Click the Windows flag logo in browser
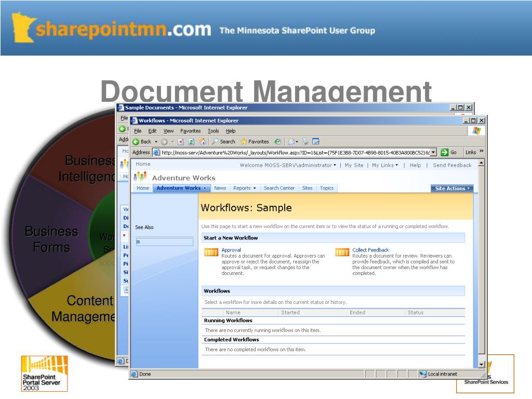This screenshot has height=399, width=532. (x=476, y=130)
